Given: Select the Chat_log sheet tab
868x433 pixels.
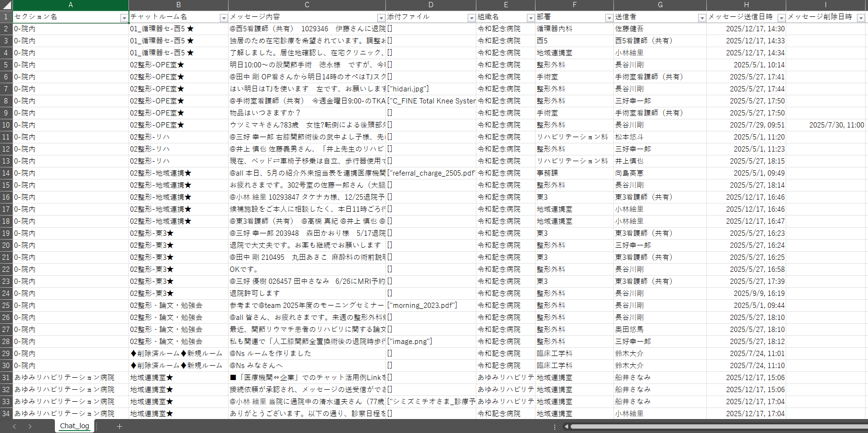Looking at the screenshot, I should pos(74,426).
